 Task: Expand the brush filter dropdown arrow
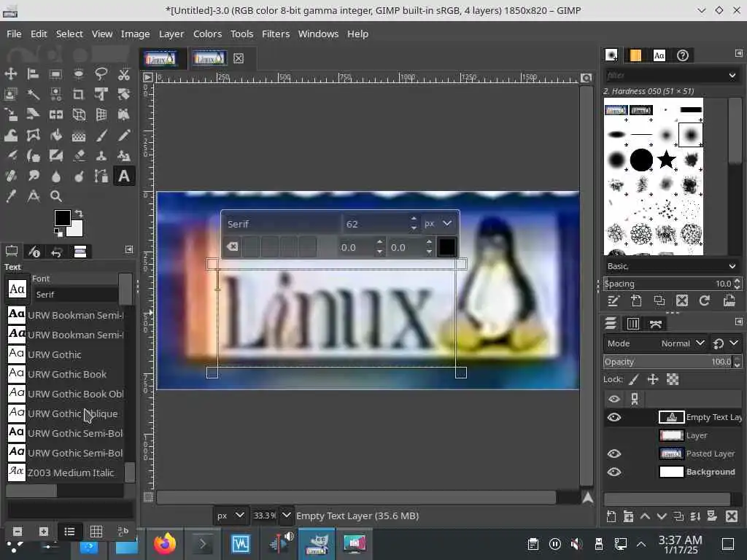pos(732,75)
